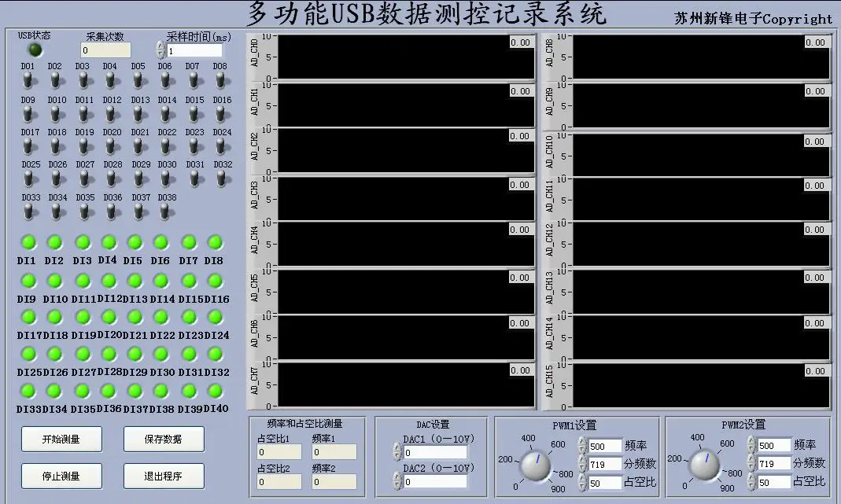Click the DI27 green indicator light
The height and width of the screenshot is (504, 841).
coord(83,354)
